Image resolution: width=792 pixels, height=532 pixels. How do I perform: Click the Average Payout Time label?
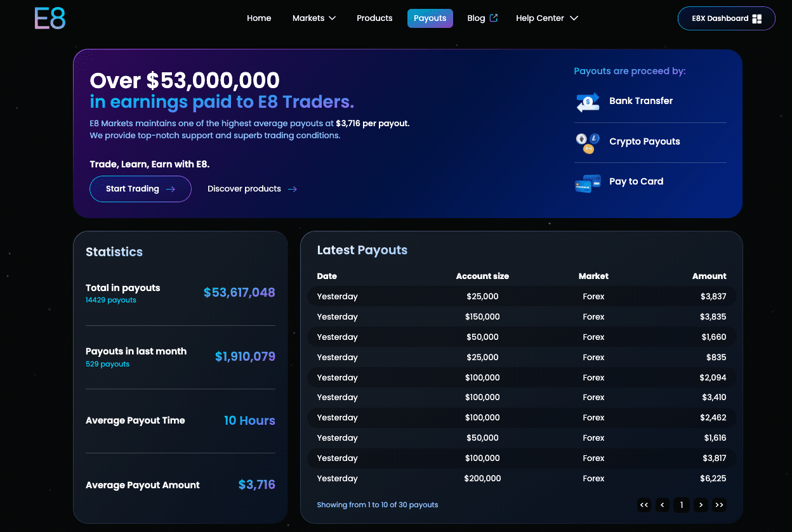pyautogui.click(x=135, y=420)
